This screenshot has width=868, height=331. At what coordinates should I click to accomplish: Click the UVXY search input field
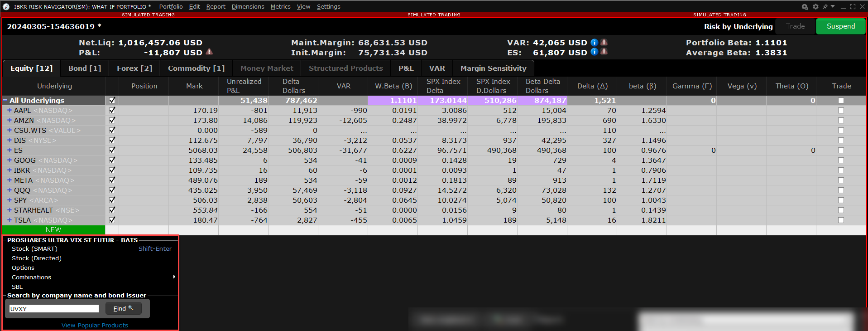pyautogui.click(x=54, y=309)
